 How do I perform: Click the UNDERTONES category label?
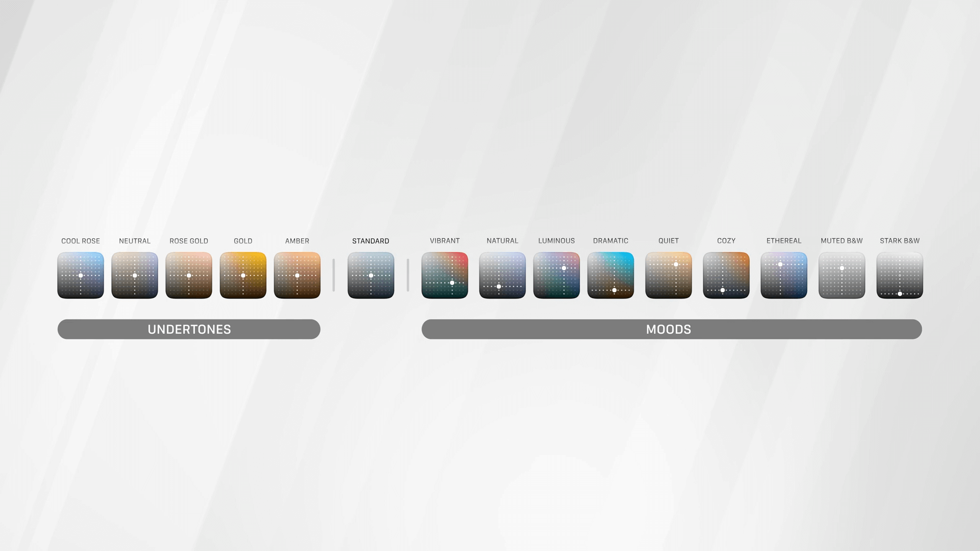189,329
